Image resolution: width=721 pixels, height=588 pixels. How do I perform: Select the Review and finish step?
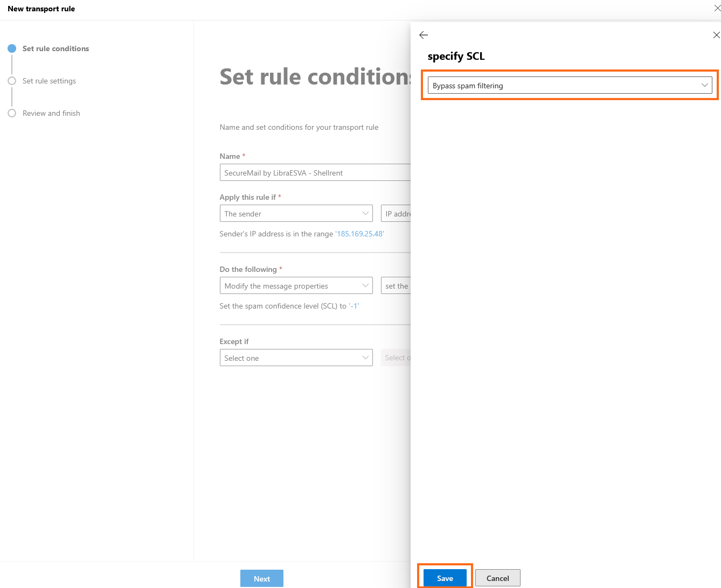point(51,113)
